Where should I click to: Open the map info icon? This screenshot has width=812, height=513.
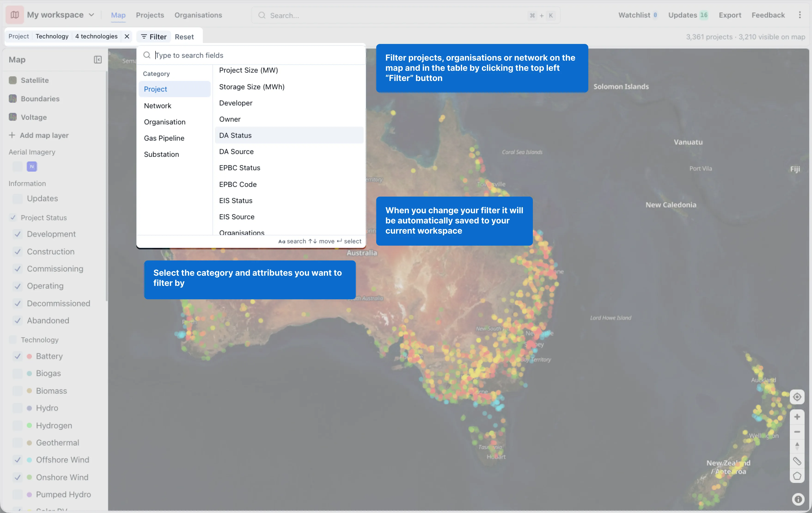point(798,499)
